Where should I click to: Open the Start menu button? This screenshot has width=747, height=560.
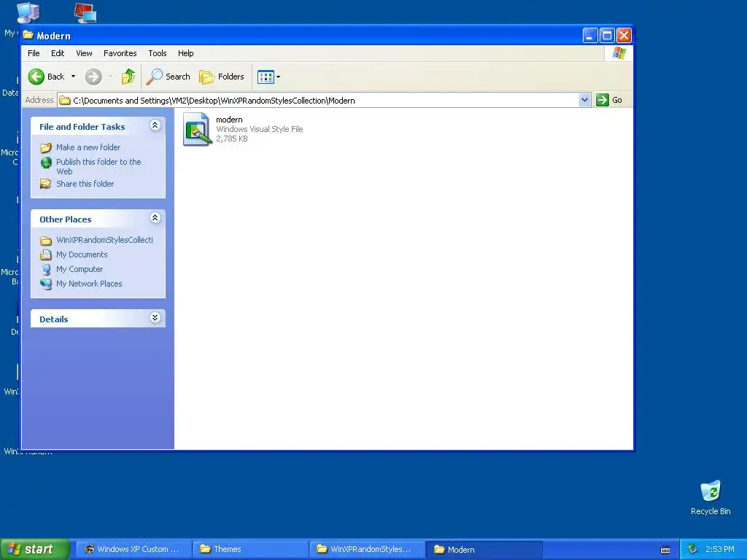(x=34, y=550)
